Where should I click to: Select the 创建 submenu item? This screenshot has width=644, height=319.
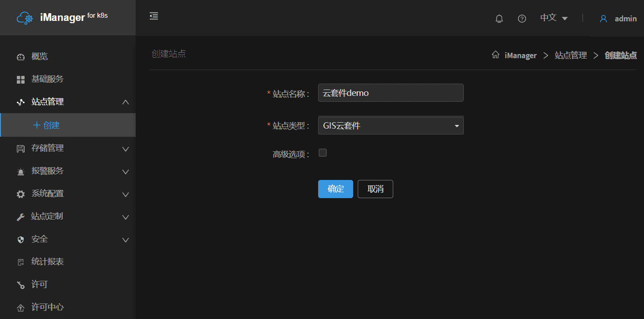tap(51, 125)
